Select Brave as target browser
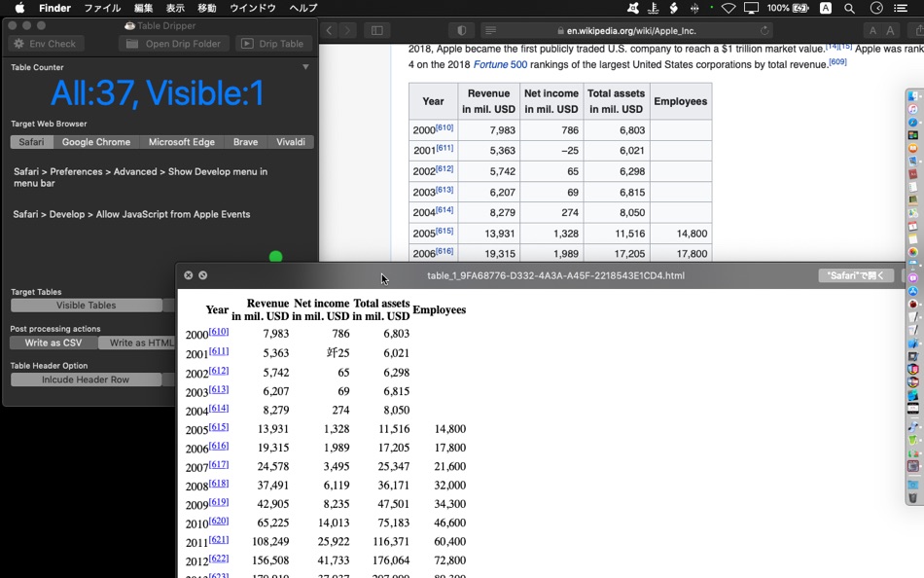The width and height of the screenshot is (924, 578). [x=245, y=142]
